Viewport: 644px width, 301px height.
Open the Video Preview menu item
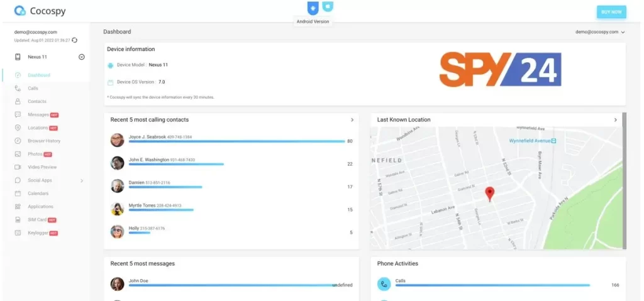(42, 167)
